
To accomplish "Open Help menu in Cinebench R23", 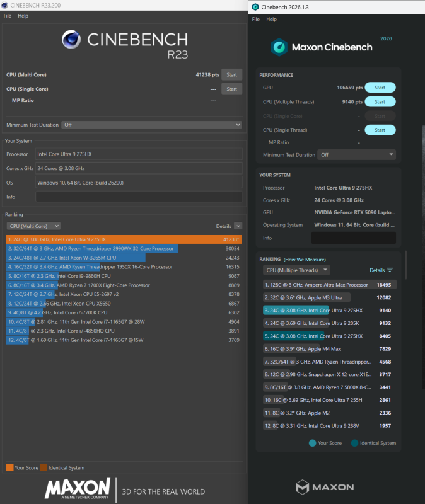I will (x=23, y=16).
